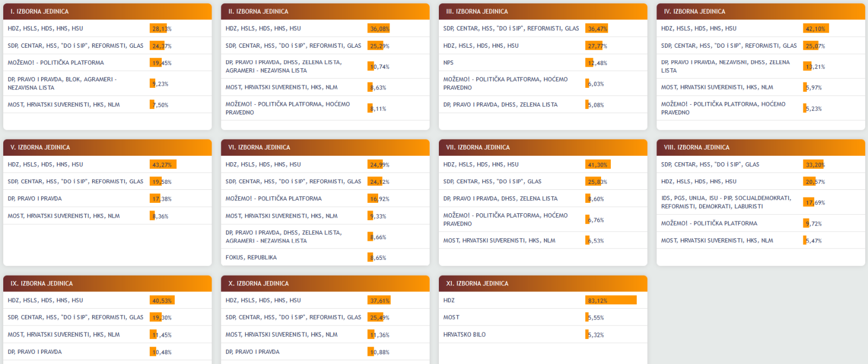868x364 pixels.
Task: Select the 11,45% value
Action: (x=162, y=335)
